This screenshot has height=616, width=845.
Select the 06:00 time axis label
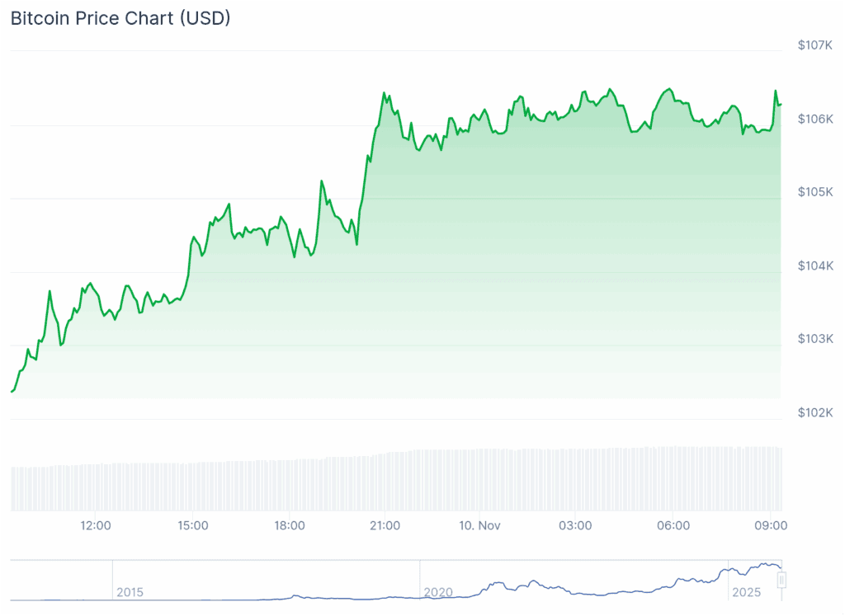click(673, 525)
